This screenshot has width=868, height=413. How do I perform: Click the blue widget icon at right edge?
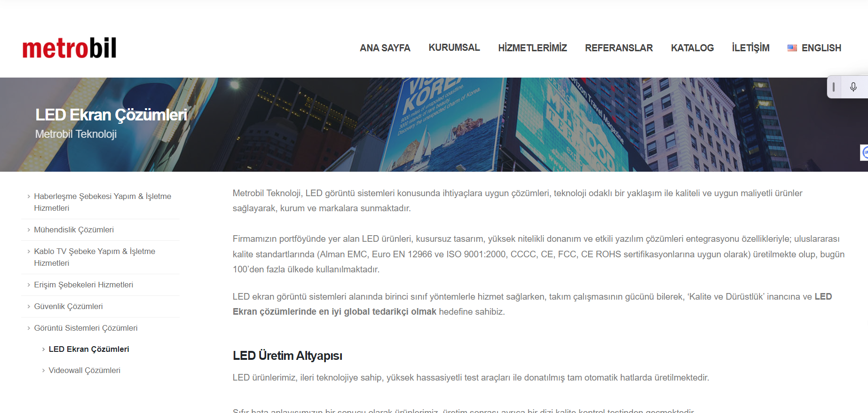864,152
